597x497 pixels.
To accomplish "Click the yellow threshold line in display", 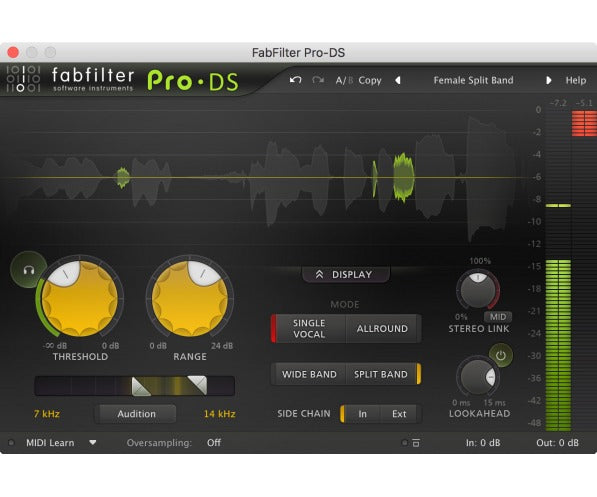I will (x=267, y=177).
